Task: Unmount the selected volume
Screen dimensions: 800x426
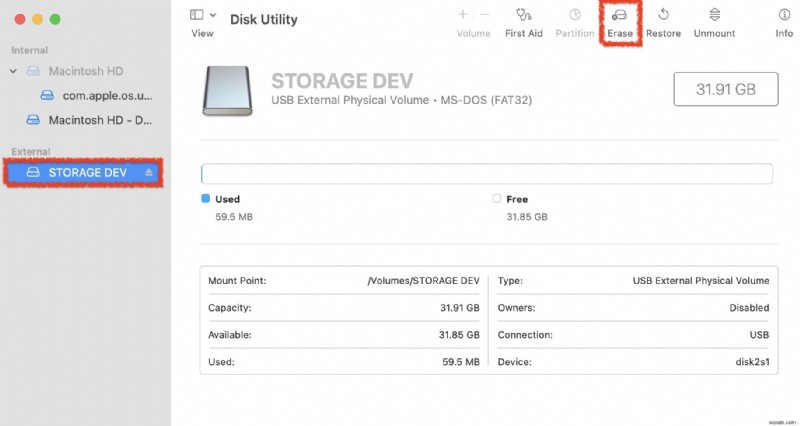Action: click(714, 16)
